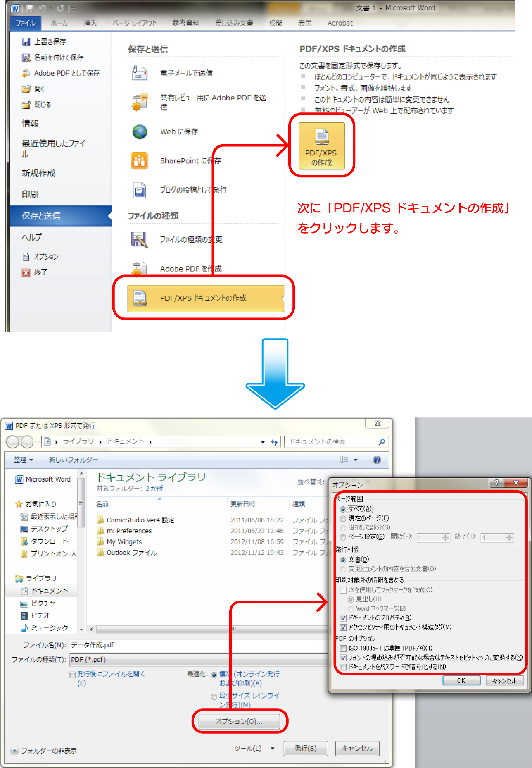Click the Word quick access save icon
This screenshot has width=532, height=768.
click(x=30, y=8)
